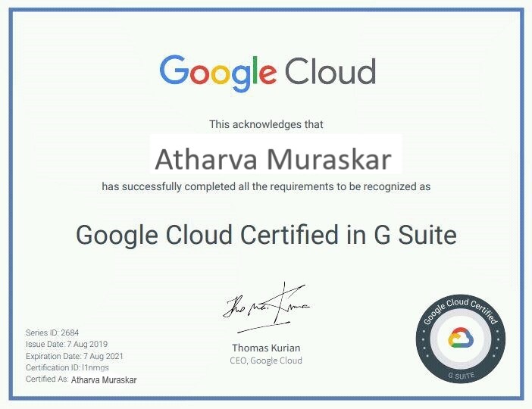The image size is (532, 409).
Task: Click 'Series ID: 2684' line
Action: click(52, 333)
